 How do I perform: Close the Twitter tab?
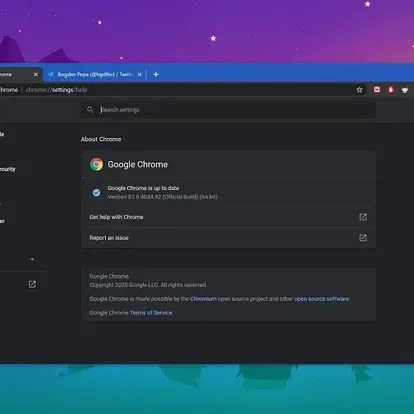pyautogui.click(x=140, y=74)
